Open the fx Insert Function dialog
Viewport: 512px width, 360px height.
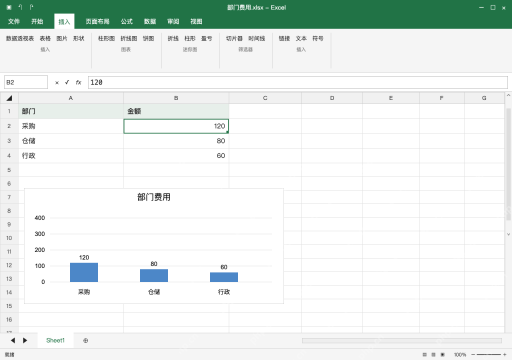click(x=78, y=82)
